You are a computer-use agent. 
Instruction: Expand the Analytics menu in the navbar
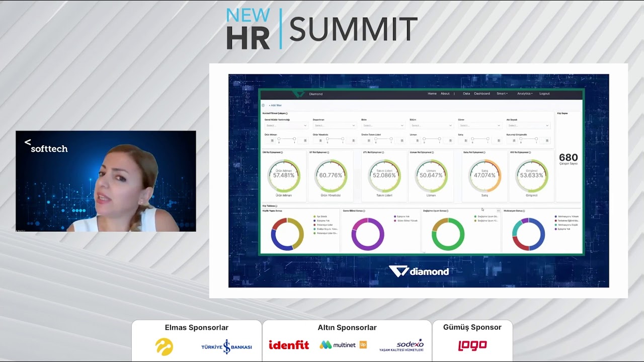525,94
